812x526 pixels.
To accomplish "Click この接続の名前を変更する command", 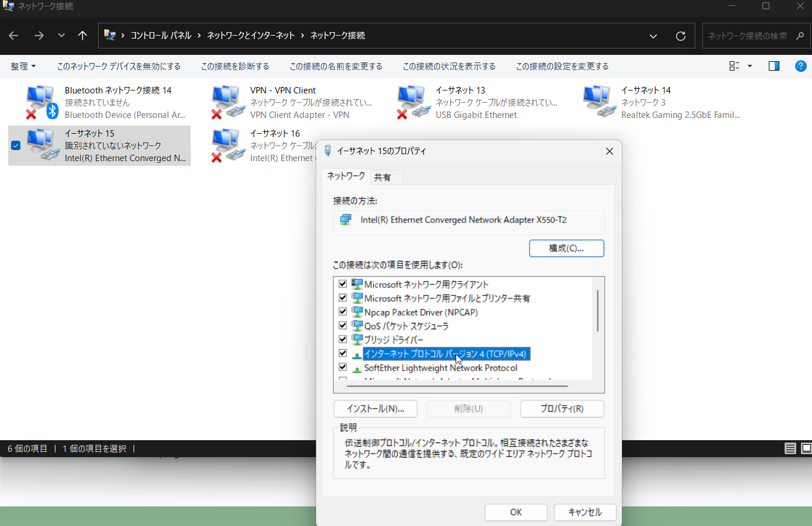I will pyautogui.click(x=336, y=66).
